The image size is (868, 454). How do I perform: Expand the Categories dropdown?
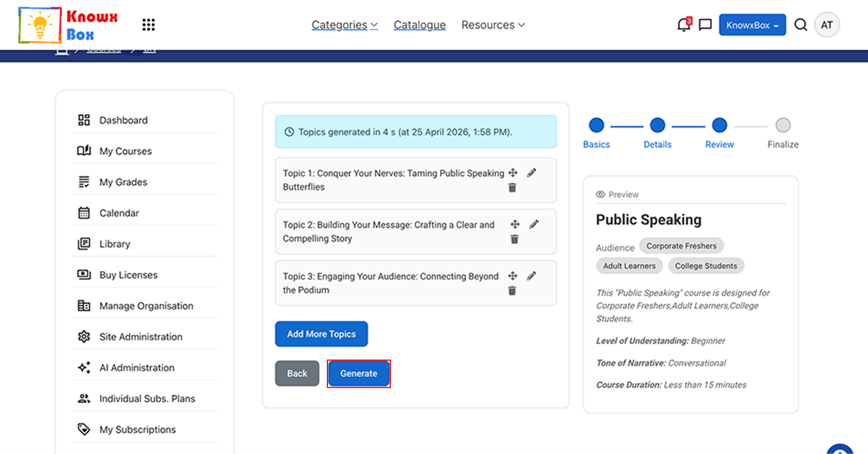[x=345, y=25]
